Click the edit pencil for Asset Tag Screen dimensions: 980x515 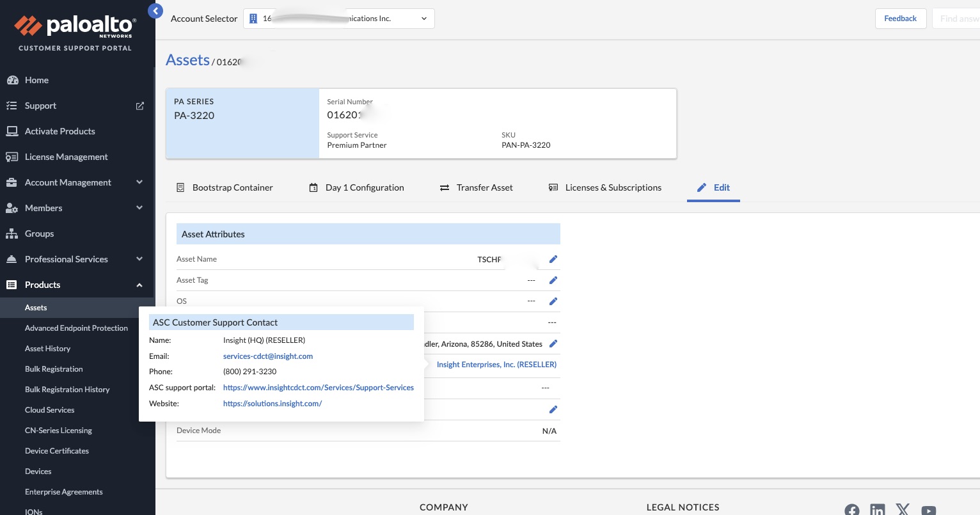[553, 280]
